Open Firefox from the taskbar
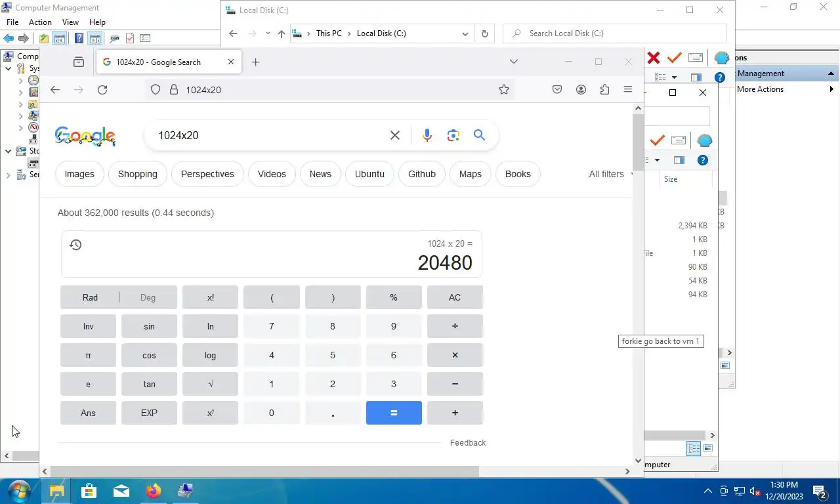Image resolution: width=840 pixels, height=504 pixels. click(x=154, y=491)
